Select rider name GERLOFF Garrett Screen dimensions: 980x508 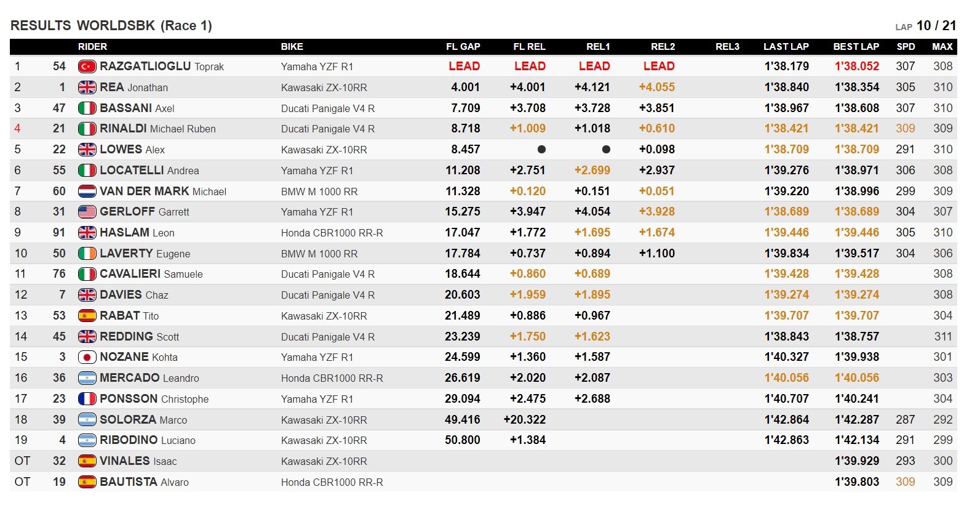(145, 212)
